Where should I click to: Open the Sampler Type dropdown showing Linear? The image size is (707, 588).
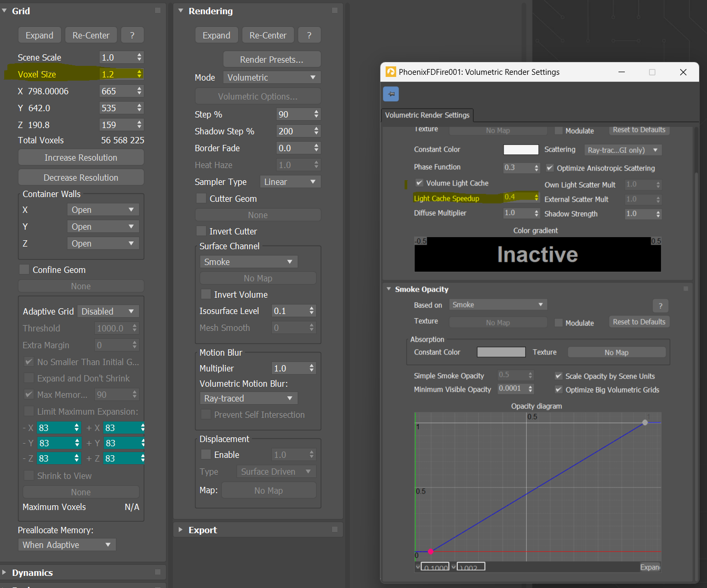point(290,182)
